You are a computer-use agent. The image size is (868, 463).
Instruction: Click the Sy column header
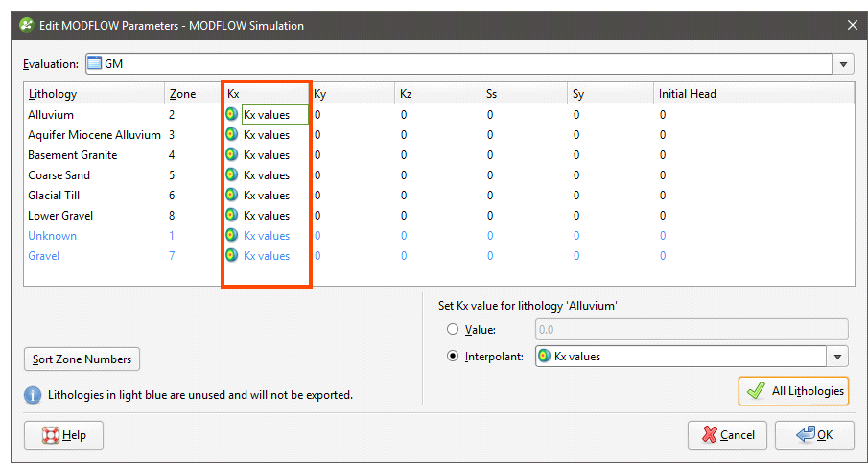(x=611, y=94)
